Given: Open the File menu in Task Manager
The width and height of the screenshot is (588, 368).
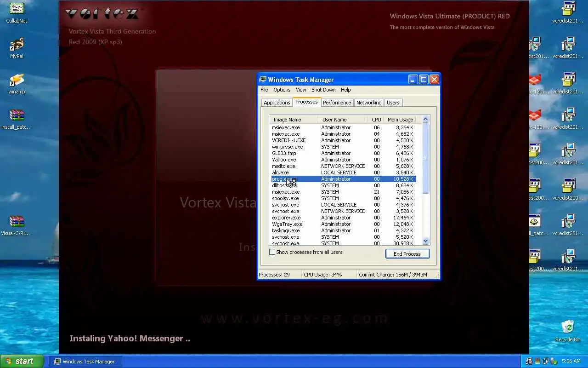Looking at the screenshot, I should click(264, 90).
